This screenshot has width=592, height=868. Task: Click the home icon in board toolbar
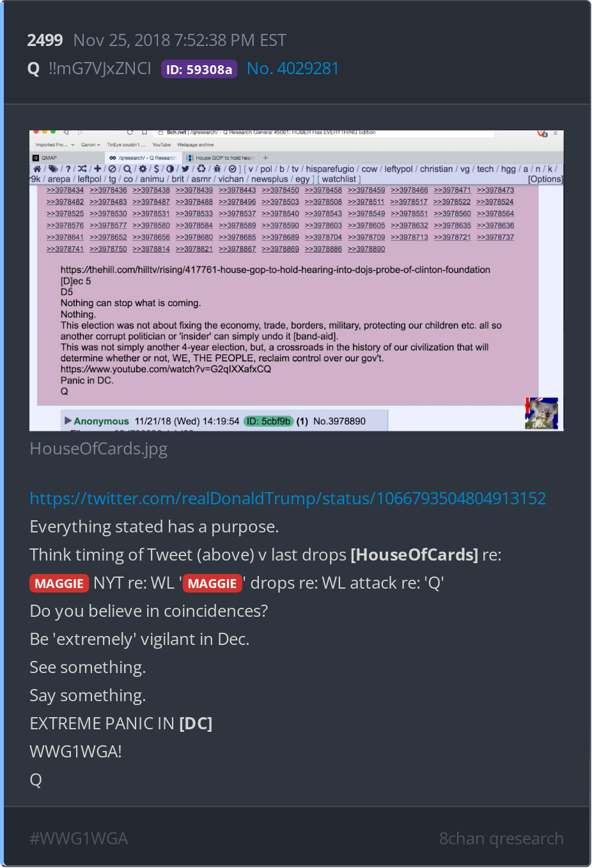click(37, 169)
